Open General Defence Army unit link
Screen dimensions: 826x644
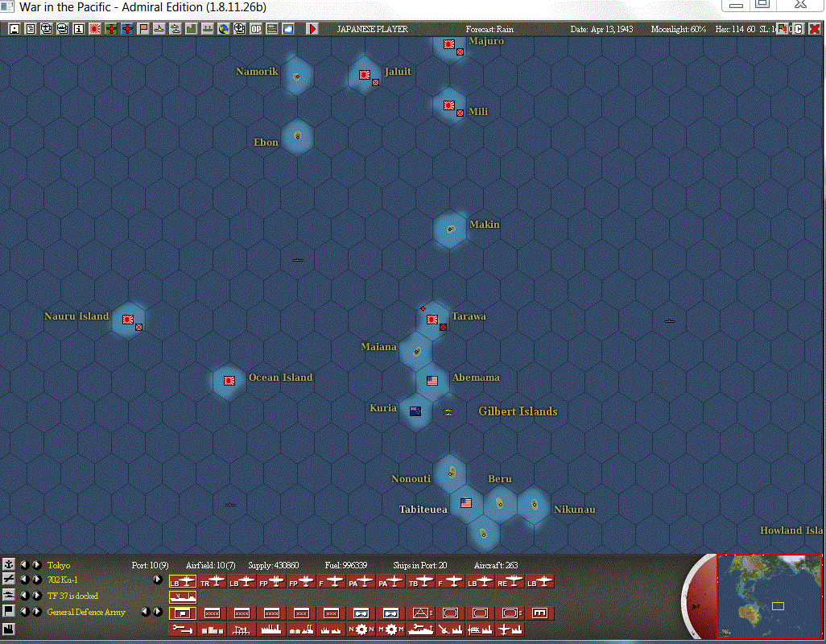tap(86, 612)
